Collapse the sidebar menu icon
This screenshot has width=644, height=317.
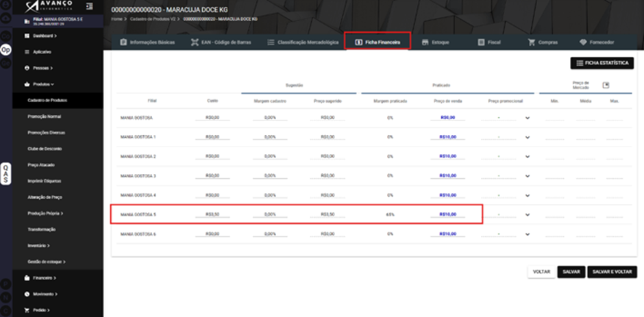pyautogui.click(x=90, y=6)
